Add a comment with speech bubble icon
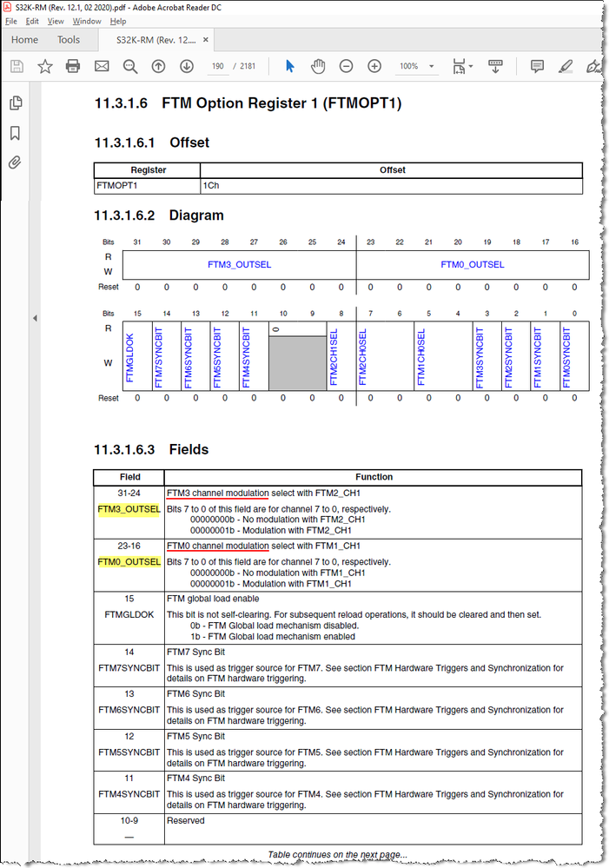 (x=537, y=66)
